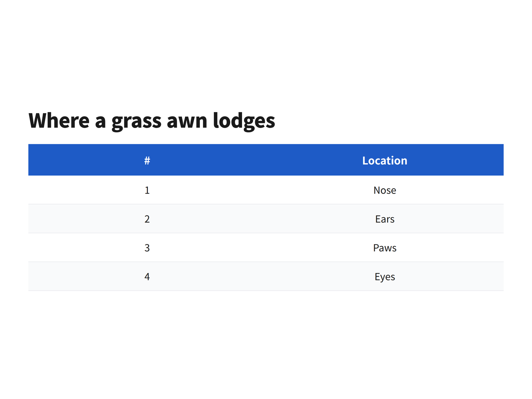Click the 'Eyes' cell

(385, 277)
